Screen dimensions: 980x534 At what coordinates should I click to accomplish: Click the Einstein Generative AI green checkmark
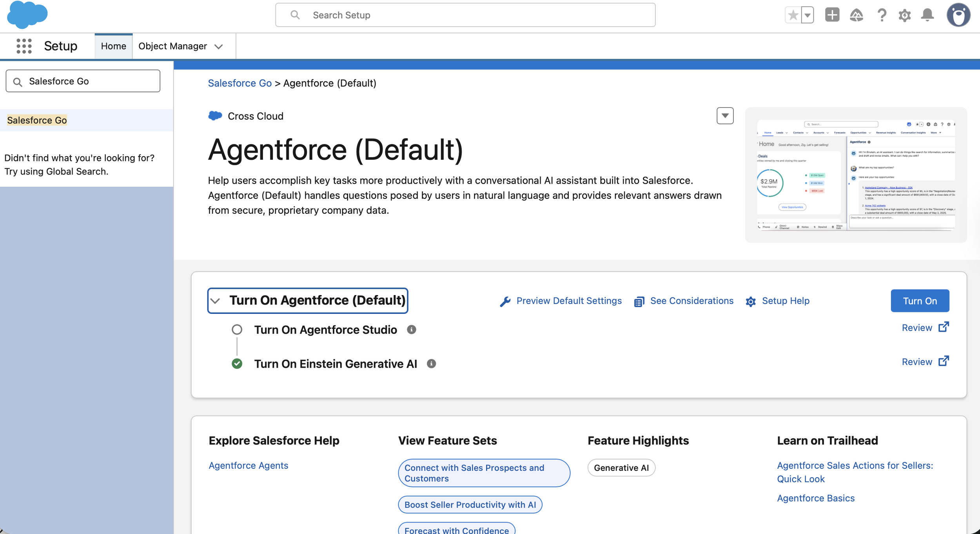coord(237,364)
